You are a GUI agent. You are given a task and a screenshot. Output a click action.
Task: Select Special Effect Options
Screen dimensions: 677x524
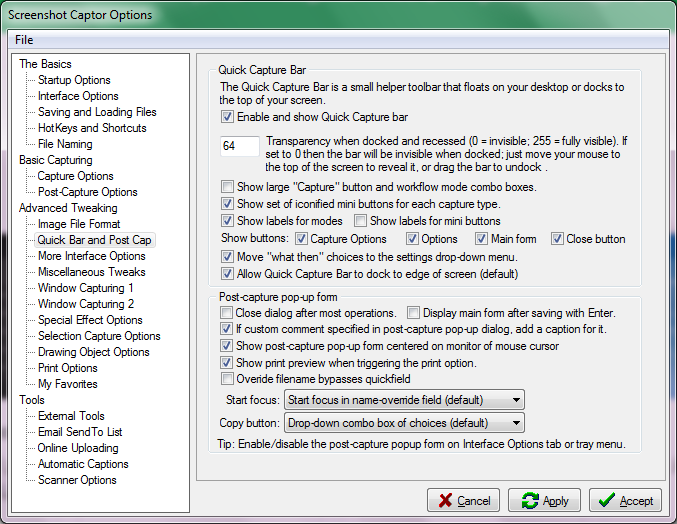coord(90,319)
